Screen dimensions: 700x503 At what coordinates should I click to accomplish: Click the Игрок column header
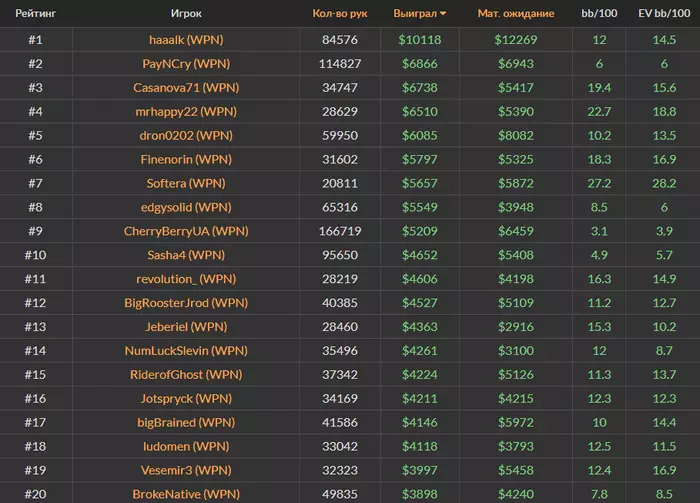(186, 14)
